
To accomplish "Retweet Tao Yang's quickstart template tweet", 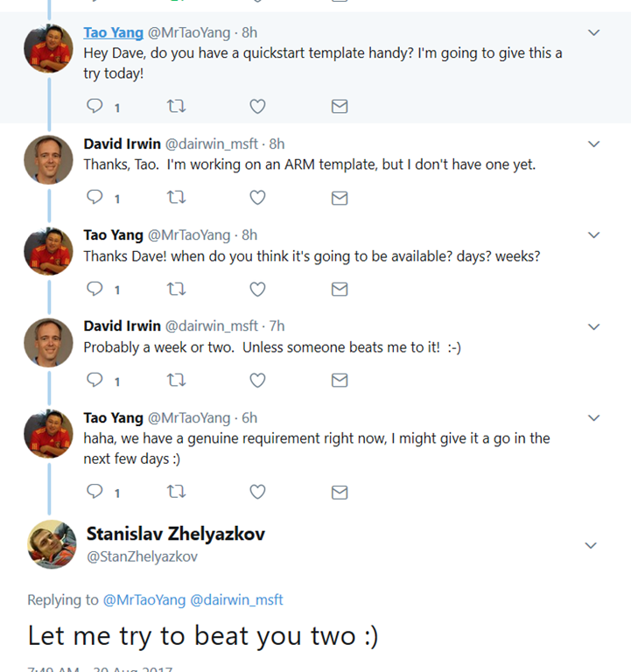I will [x=176, y=107].
